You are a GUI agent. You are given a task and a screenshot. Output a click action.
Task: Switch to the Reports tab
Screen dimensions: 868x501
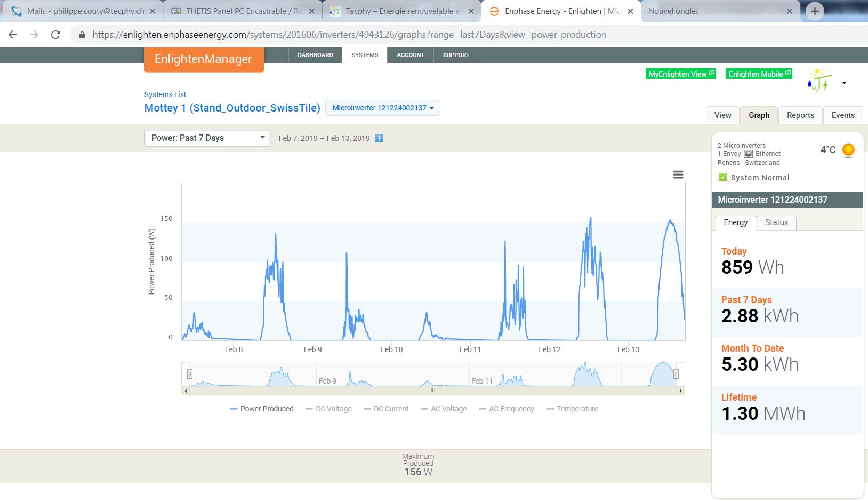pos(800,115)
